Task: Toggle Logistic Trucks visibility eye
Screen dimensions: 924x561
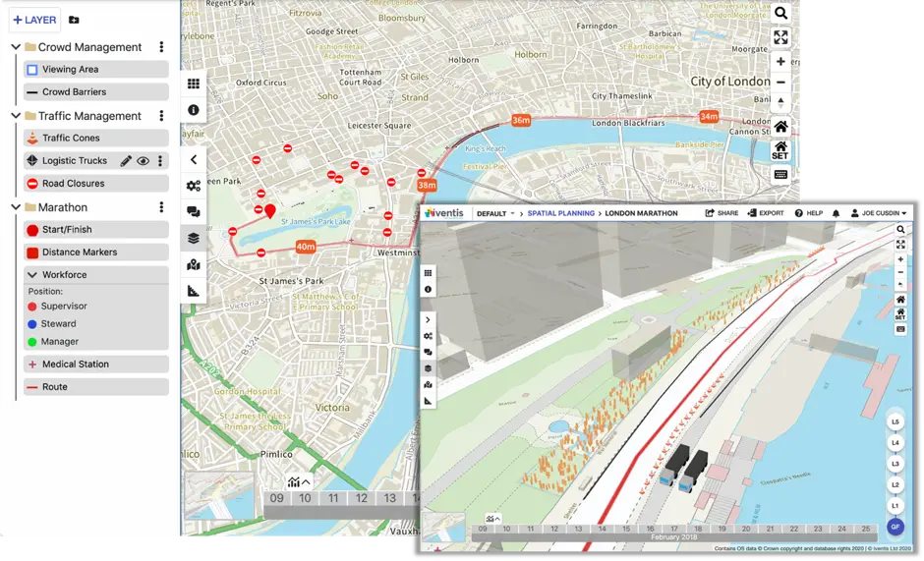Action: tap(143, 161)
